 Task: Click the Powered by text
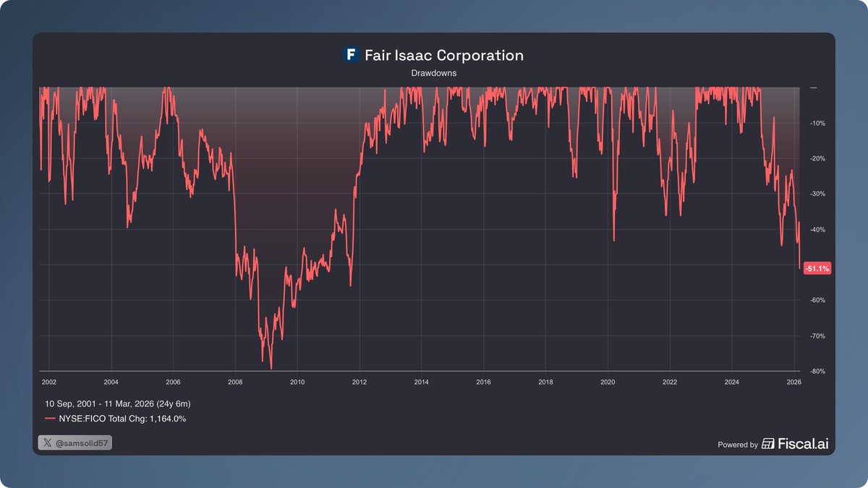click(x=738, y=445)
